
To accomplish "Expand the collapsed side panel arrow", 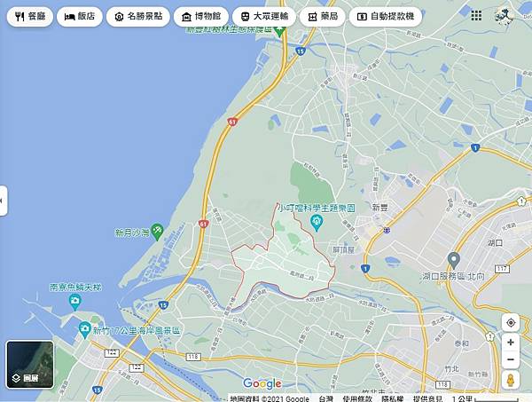I will 3,201.
